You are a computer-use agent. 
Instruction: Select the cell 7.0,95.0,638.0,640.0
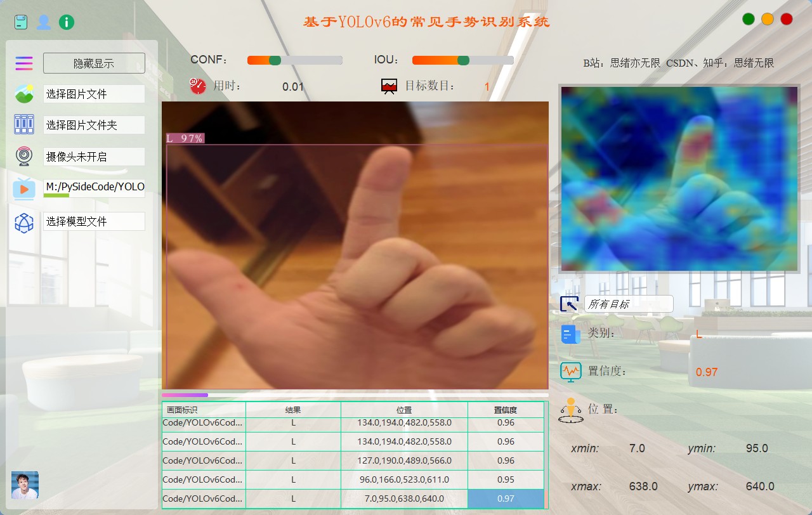pos(404,499)
